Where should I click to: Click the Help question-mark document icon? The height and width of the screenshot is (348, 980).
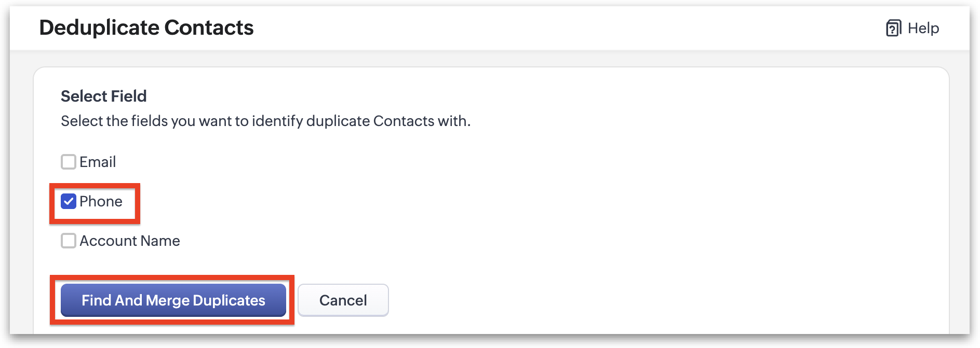pyautogui.click(x=893, y=28)
